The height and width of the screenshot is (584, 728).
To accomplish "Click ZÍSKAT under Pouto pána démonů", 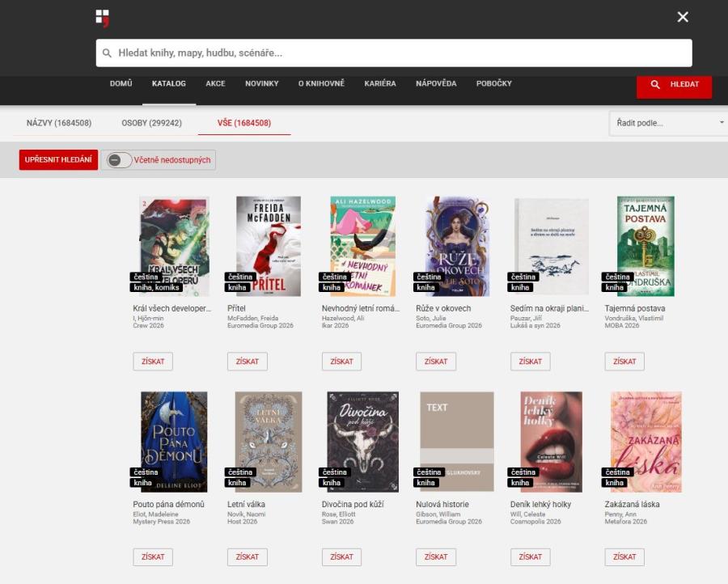I will point(153,557).
